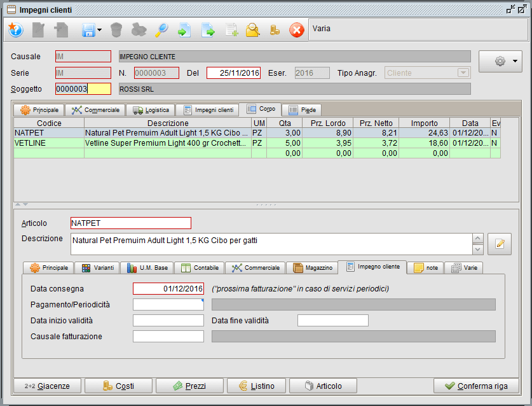
Task: Click the folder with magnifier icon
Action: coord(252,30)
